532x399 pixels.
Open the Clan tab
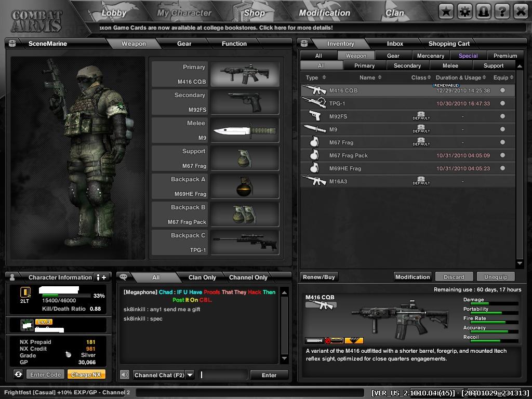pyautogui.click(x=395, y=13)
